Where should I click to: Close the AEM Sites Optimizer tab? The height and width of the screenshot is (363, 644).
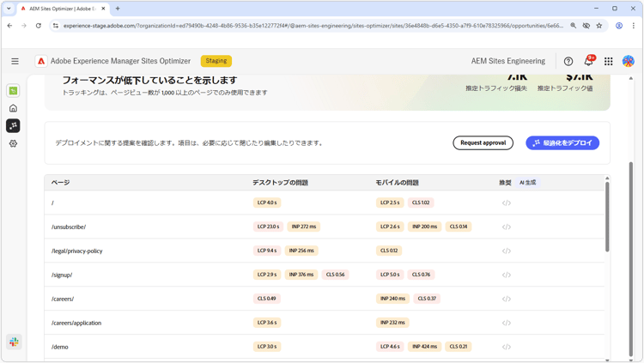coord(103,9)
